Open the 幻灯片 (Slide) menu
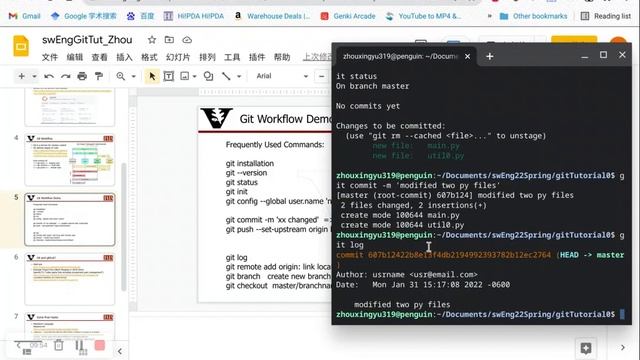 click(x=178, y=57)
